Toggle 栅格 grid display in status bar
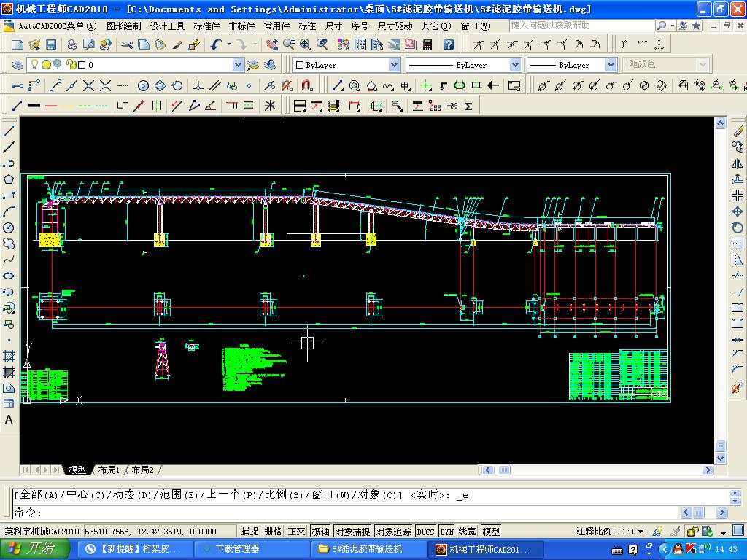The image size is (747, 560). pyautogui.click(x=273, y=532)
